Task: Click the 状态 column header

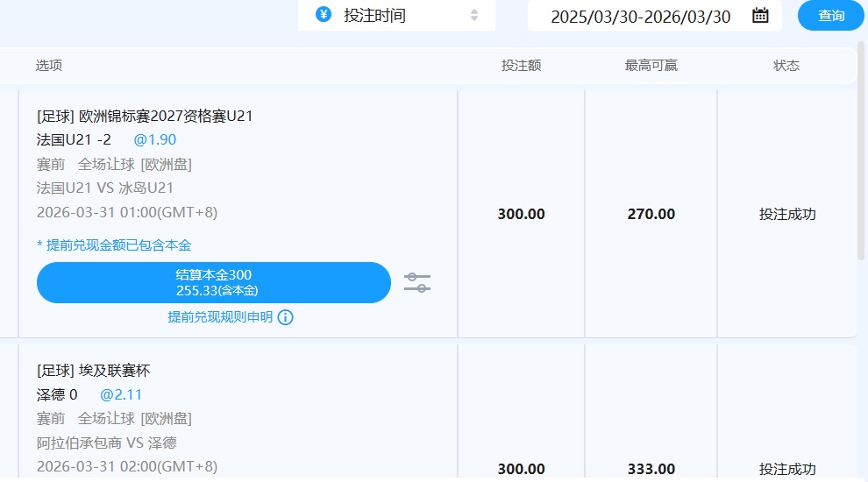Action: (786, 66)
